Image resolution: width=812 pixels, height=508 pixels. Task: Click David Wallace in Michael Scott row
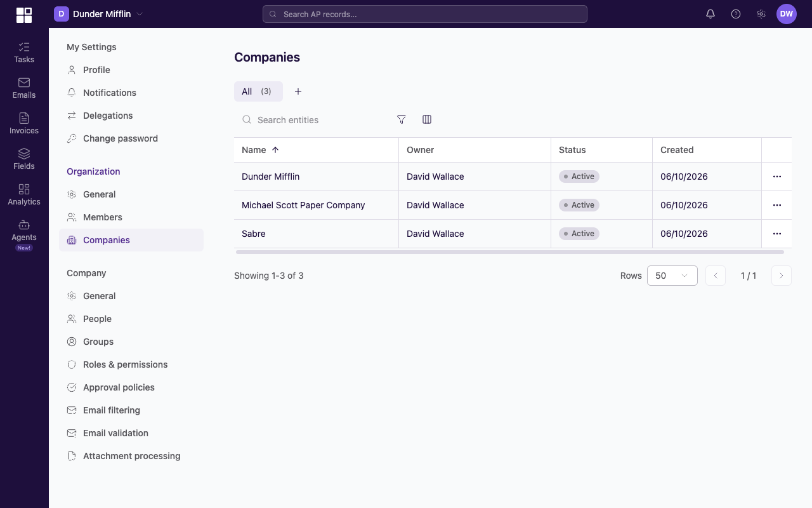tap(435, 205)
